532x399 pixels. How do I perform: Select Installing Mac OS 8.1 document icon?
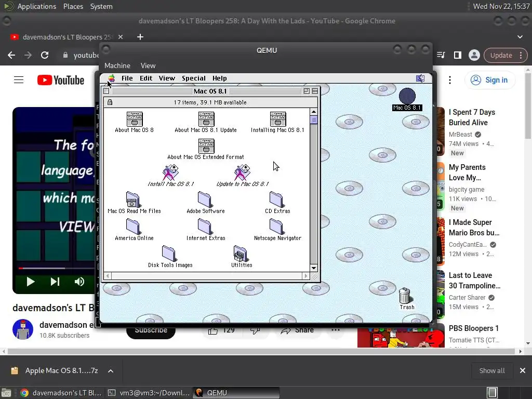coord(277,119)
